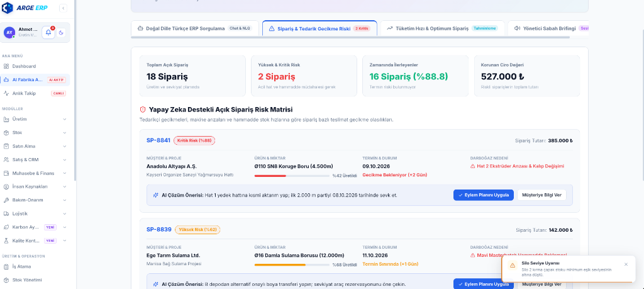
Task: Expand the Bakım-Onarım chevron
Action: tap(65, 200)
